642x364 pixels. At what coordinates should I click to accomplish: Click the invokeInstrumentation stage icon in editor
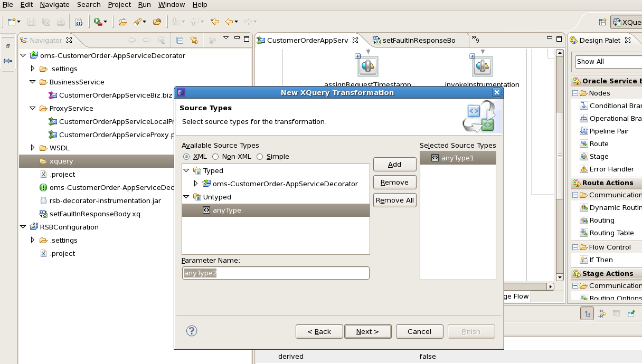pos(482,66)
